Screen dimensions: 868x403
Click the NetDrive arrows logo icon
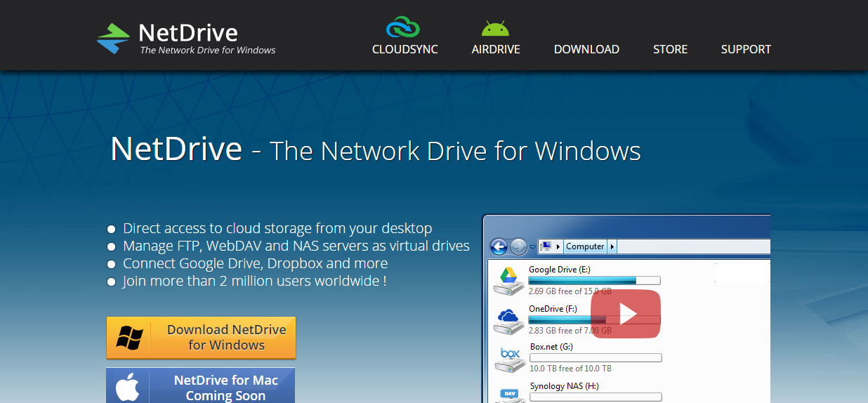pos(113,38)
